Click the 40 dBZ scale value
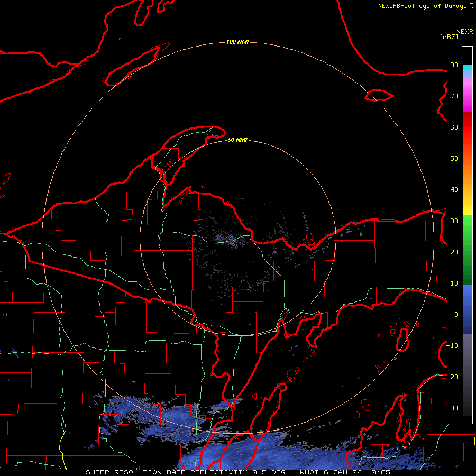Screen dimensions: 476x476 click(x=454, y=189)
